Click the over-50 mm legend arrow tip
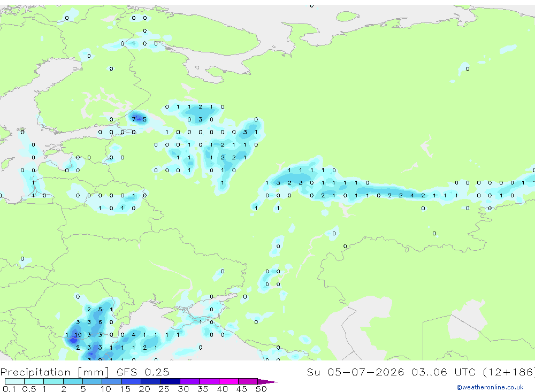This screenshot has height=392, width=535. (x=268, y=382)
